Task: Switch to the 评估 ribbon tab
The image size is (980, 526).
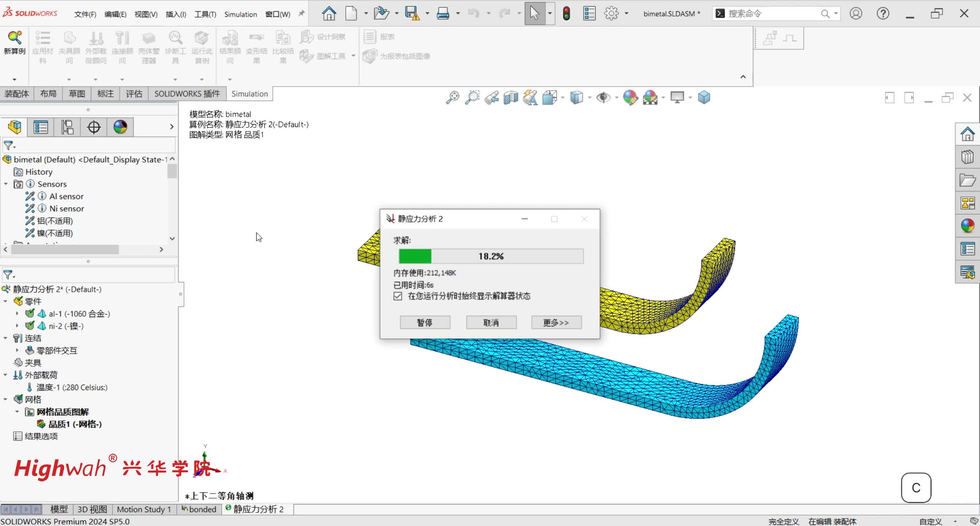Action: point(134,94)
